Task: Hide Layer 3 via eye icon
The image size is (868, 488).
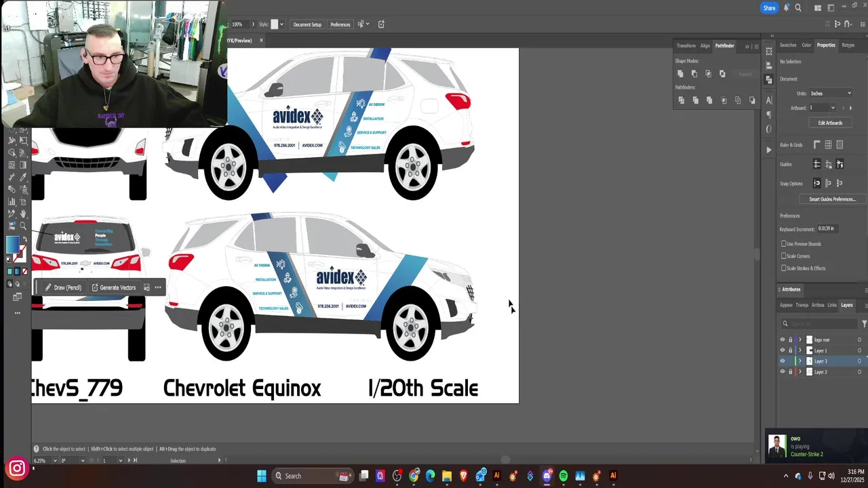Action: pyautogui.click(x=783, y=361)
